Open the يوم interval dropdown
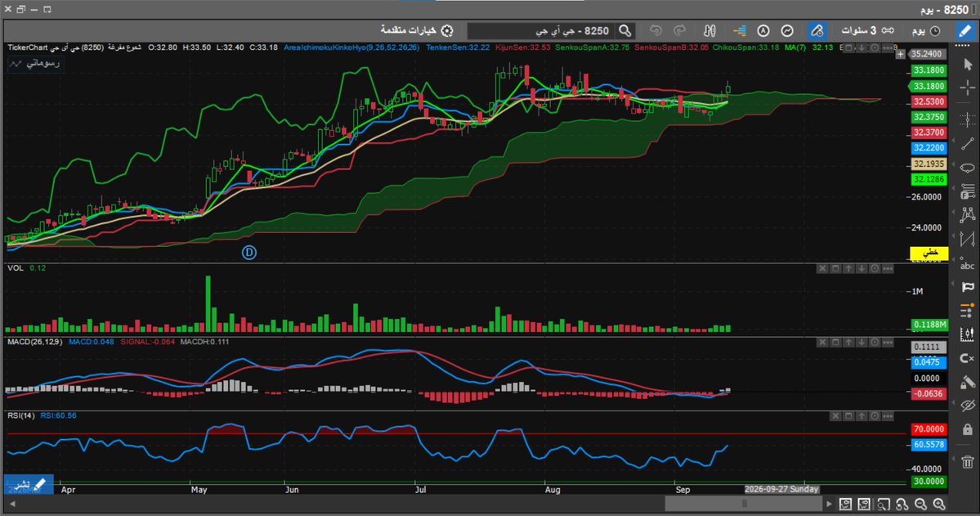Viewport: 980px width, 516px height. 925,30
